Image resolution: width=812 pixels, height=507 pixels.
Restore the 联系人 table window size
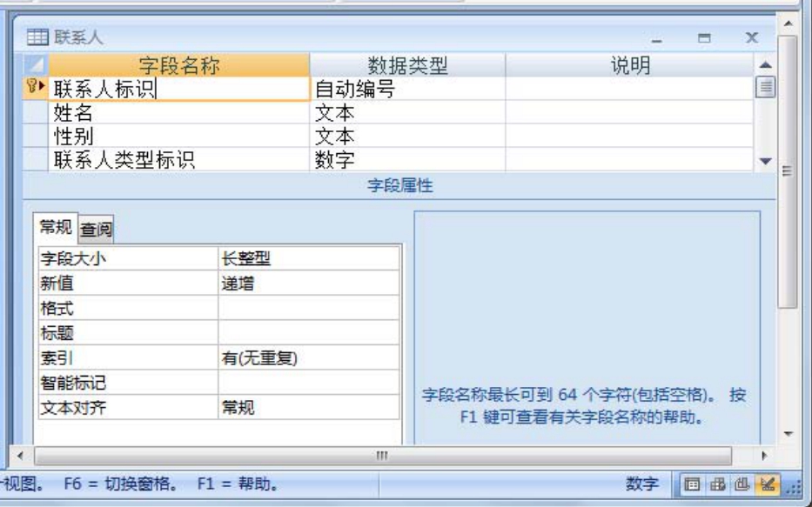click(706, 39)
